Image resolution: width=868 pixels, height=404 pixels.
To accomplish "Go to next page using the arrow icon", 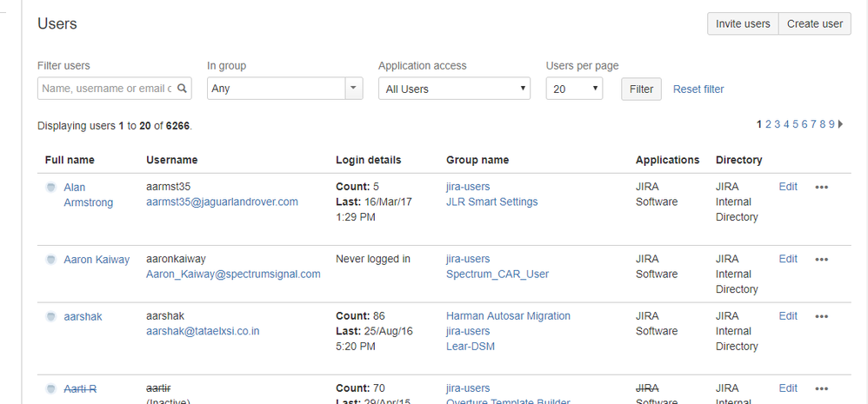I will click(x=841, y=124).
